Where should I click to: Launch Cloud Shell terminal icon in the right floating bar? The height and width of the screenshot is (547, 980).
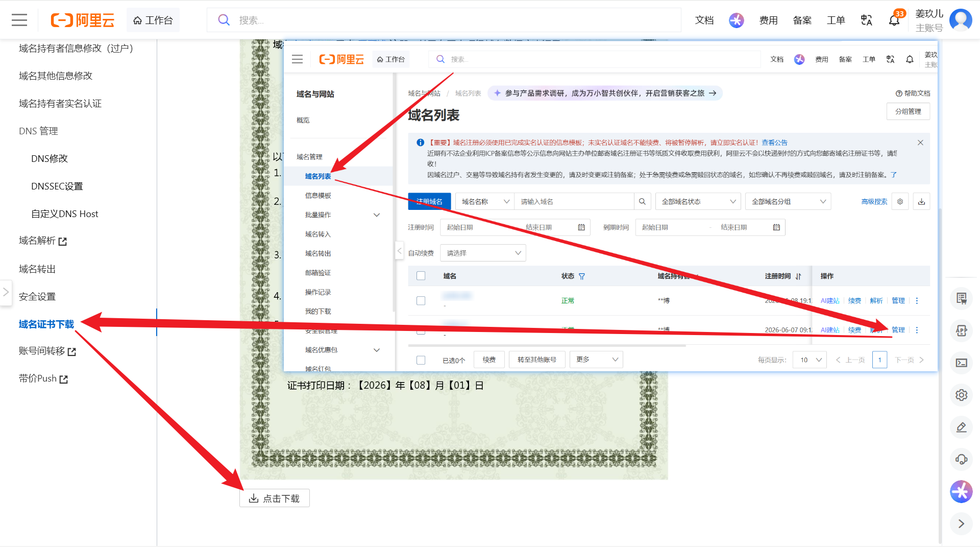pos(962,363)
